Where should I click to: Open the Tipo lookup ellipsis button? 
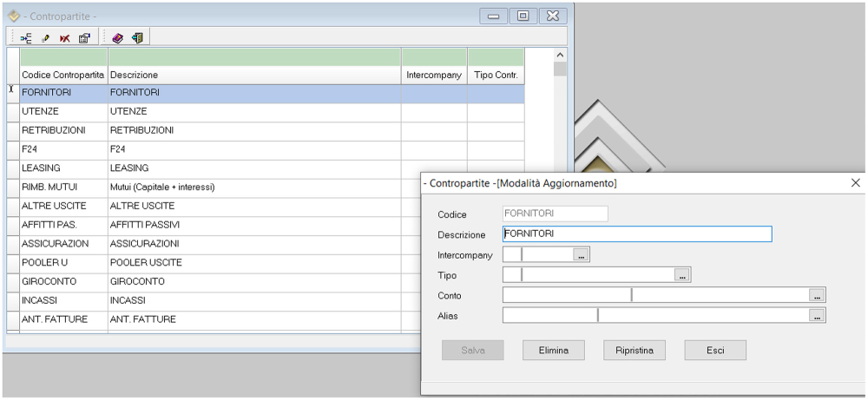pyautogui.click(x=684, y=275)
